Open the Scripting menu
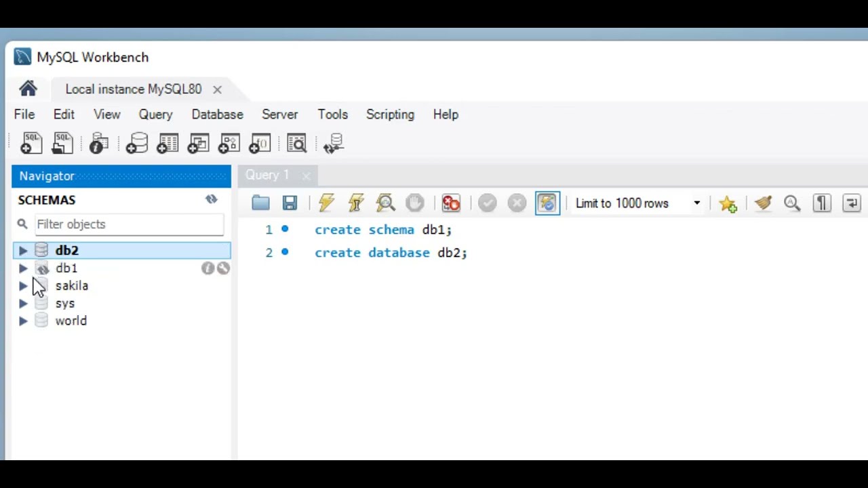868x488 pixels. [390, 115]
